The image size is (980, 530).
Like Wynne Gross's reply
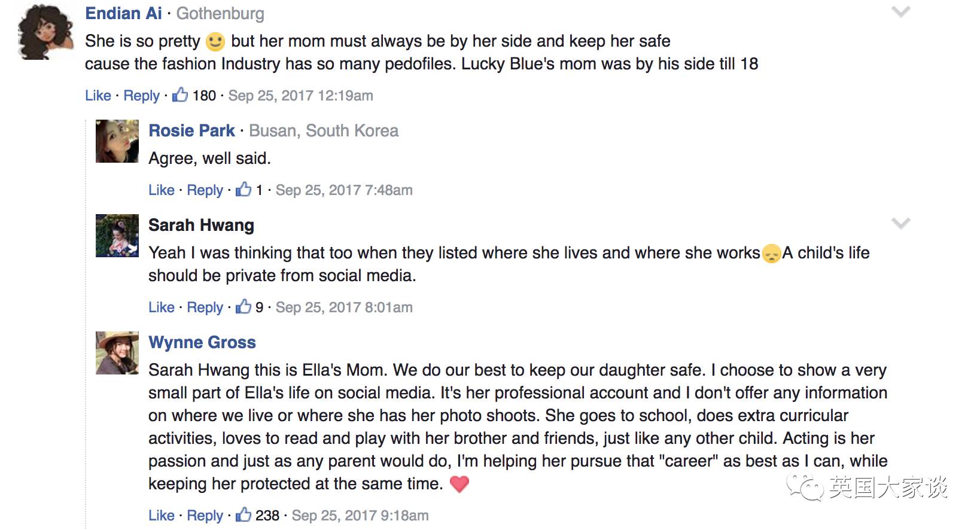tap(162, 516)
